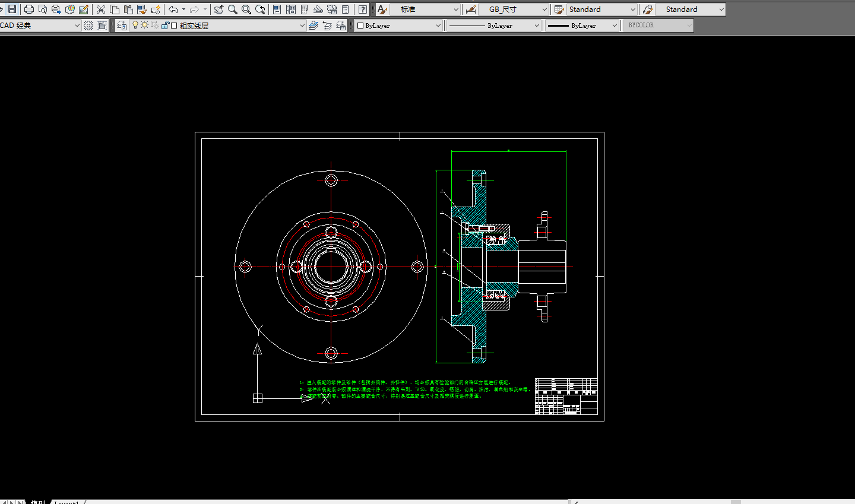Toggle layer freeze in current viewport
855x504 pixels.
154,25
